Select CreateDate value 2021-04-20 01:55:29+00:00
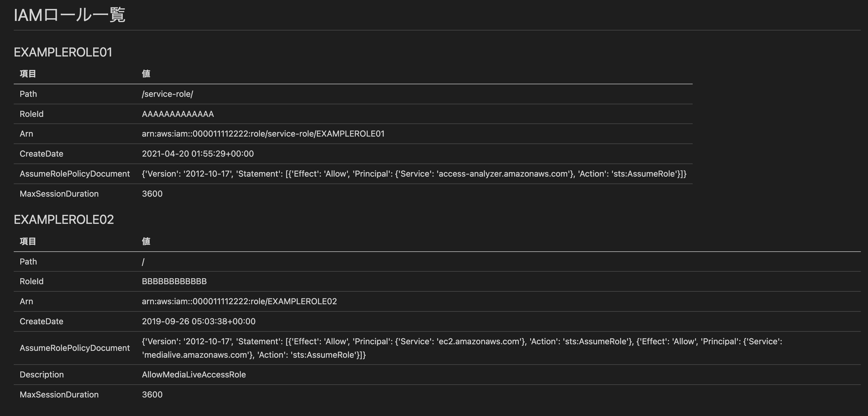The image size is (868, 416). (198, 154)
